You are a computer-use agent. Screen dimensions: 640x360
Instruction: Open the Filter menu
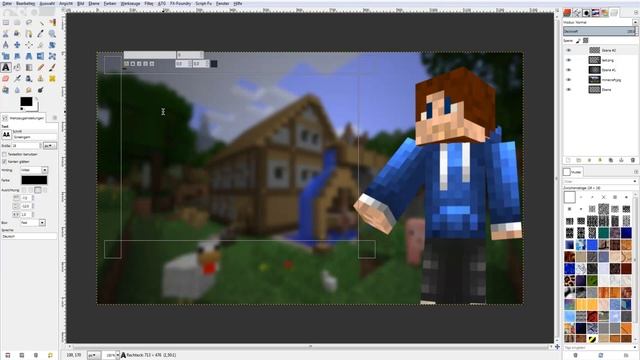pos(149,3)
